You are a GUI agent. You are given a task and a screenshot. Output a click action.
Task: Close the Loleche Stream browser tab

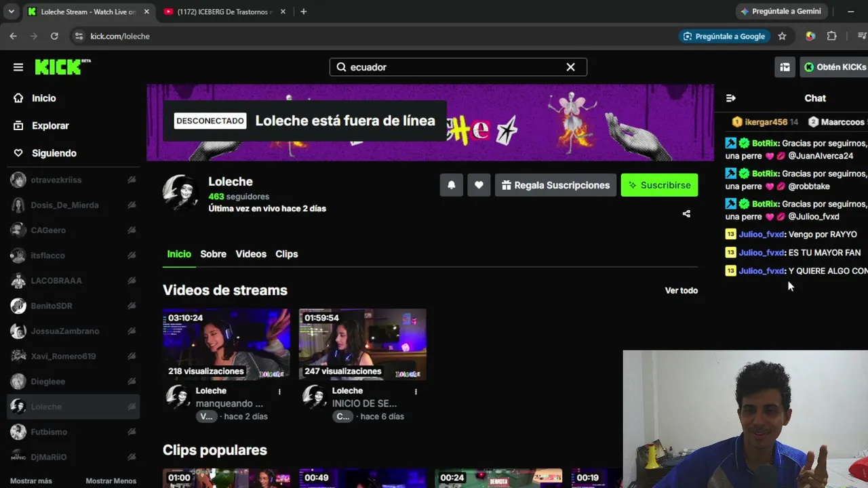pos(146,12)
